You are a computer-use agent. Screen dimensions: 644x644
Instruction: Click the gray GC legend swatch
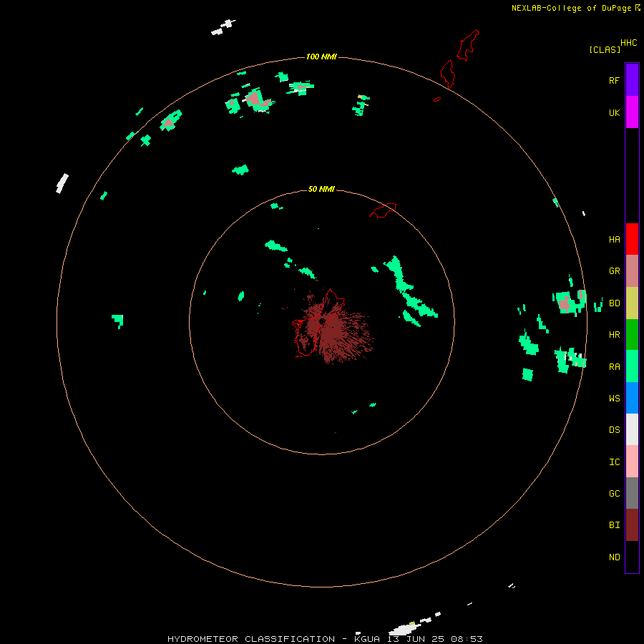click(x=632, y=493)
